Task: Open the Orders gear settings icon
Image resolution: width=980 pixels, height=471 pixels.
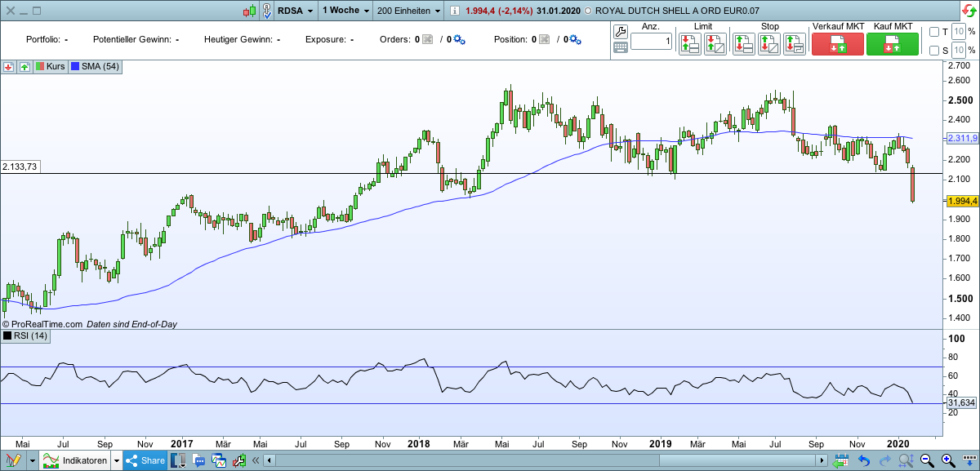Action: (x=459, y=39)
